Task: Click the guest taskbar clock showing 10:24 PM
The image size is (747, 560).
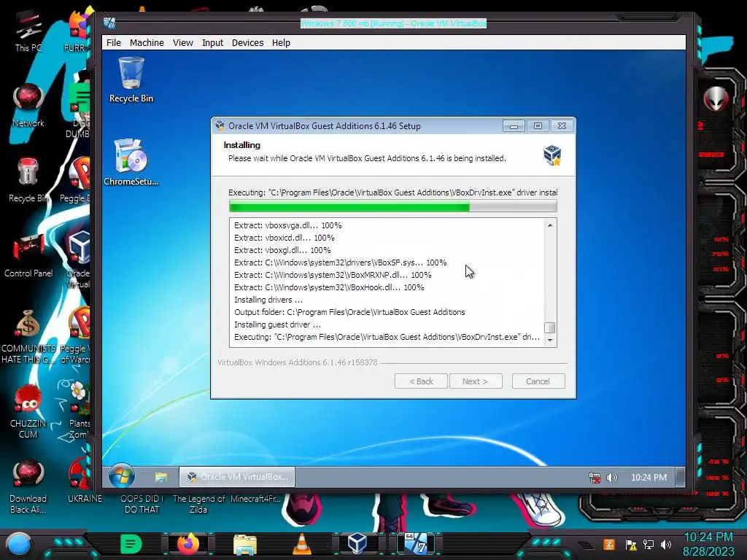Action: 649,477
